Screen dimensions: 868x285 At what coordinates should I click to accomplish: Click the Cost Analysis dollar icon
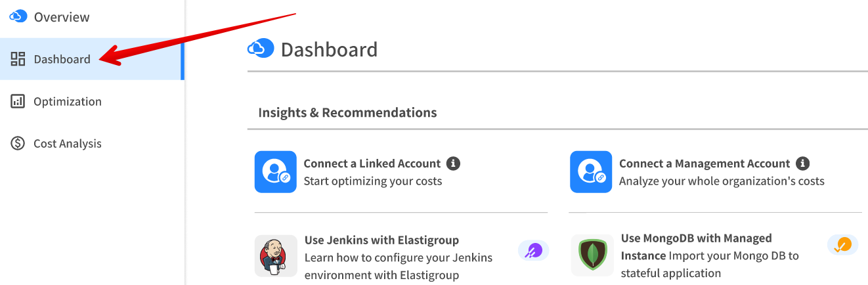pyautogui.click(x=18, y=143)
